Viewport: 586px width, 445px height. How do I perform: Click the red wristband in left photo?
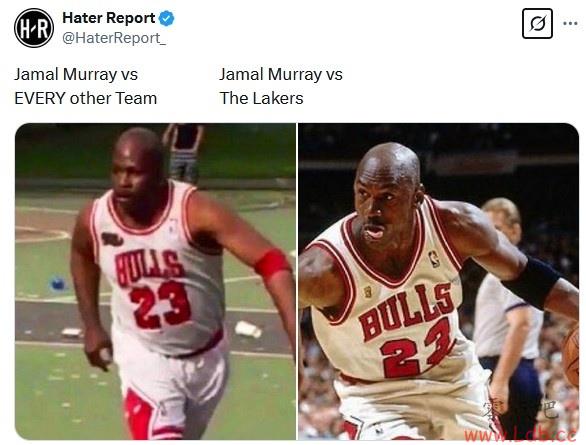[272, 262]
